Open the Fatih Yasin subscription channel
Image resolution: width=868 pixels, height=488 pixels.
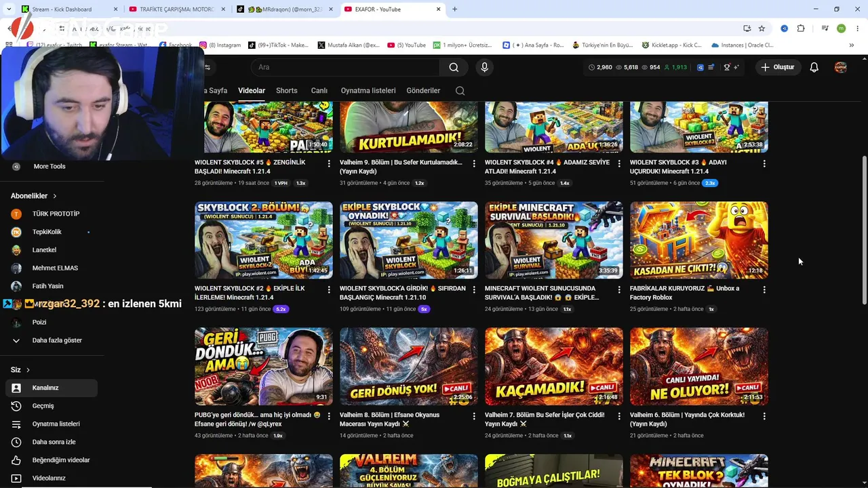point(47,286)
